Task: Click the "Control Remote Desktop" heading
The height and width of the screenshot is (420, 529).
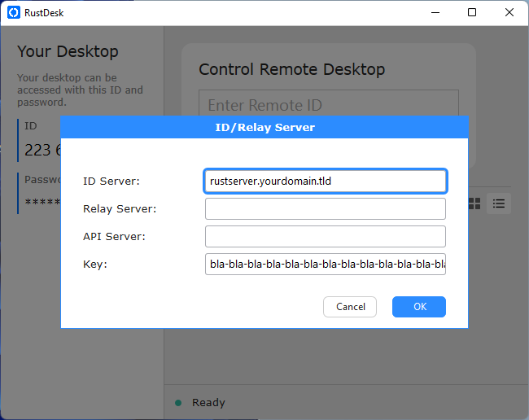Action: pyautogui.click(x=292, y=69)
